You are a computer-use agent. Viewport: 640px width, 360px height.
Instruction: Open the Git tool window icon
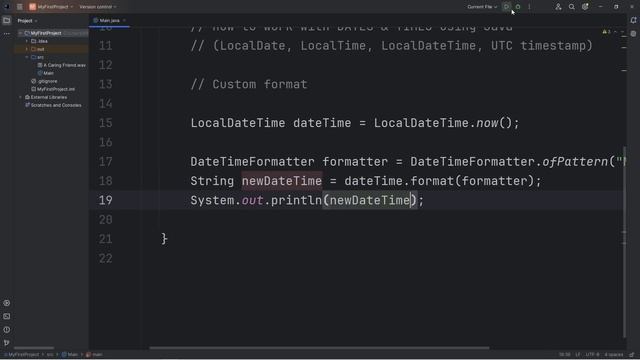click(7, 342)
